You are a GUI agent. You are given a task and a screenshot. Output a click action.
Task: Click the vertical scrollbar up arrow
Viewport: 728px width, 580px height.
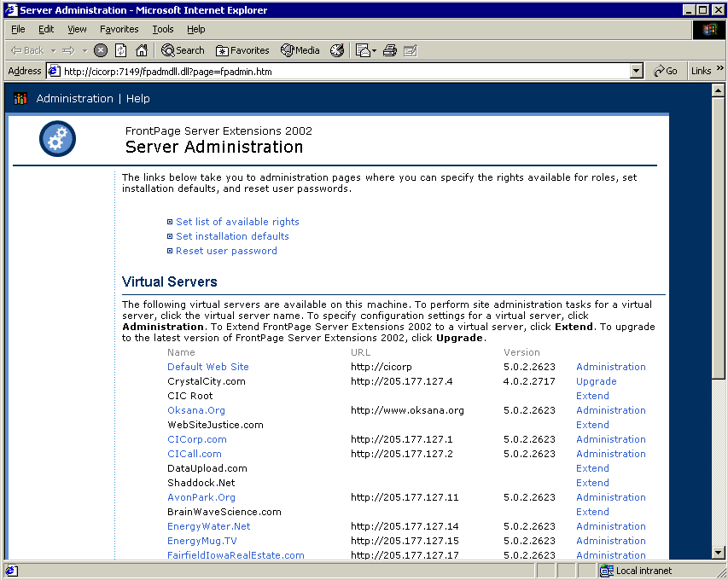pyautogui.click(x=719, y=90)
